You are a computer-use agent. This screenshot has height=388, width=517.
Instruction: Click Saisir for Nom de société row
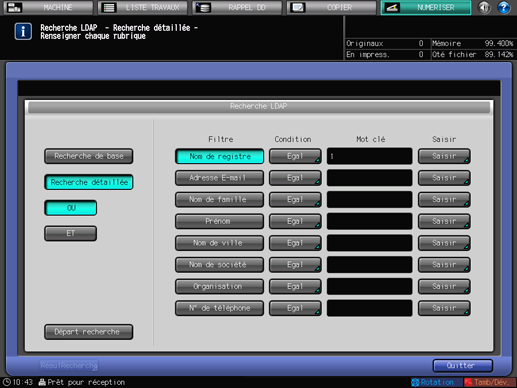pyautogui.click(x=444, y=265)
